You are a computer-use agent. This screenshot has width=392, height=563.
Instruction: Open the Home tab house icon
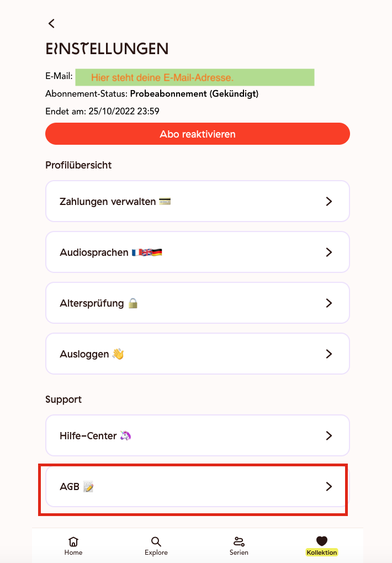point(73,541)
